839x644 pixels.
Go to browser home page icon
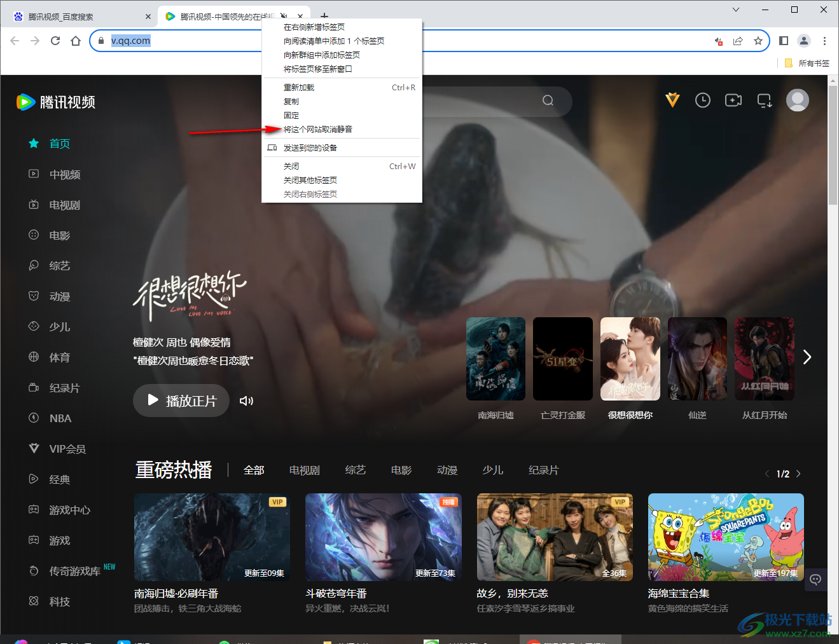[x=76, y=41]
